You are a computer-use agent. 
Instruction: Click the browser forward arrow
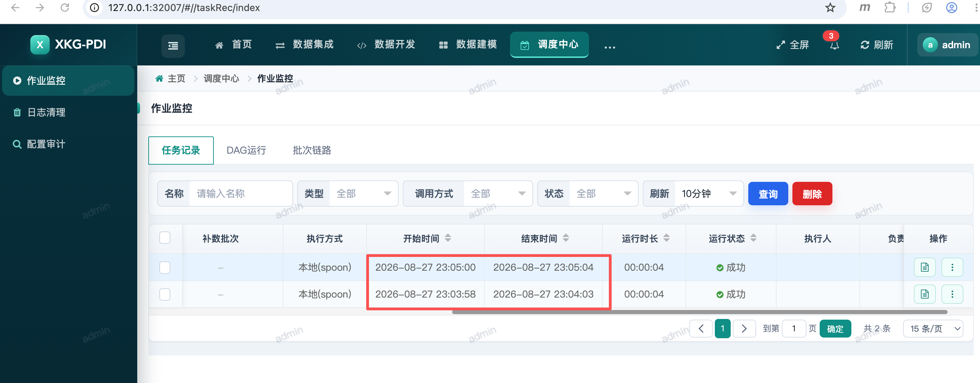click(x=40, y=8)
